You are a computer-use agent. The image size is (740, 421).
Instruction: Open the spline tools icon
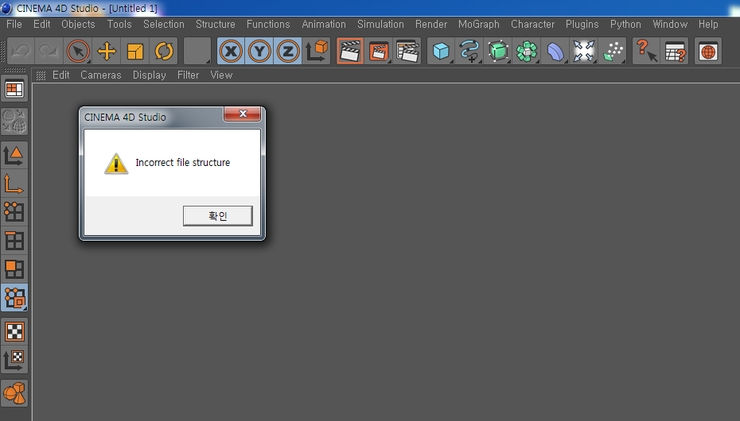[470, 51]
